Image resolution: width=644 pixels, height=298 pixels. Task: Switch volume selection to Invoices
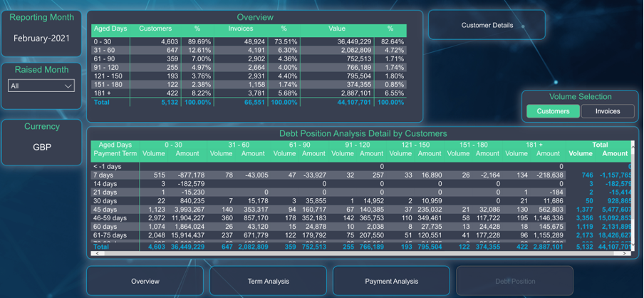(608, 111)
